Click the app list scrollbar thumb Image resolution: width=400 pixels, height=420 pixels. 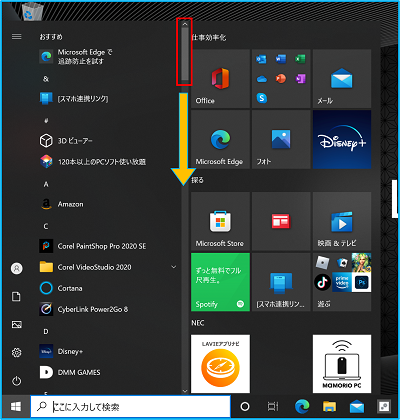pyautogui.click(x=185, y=54)
